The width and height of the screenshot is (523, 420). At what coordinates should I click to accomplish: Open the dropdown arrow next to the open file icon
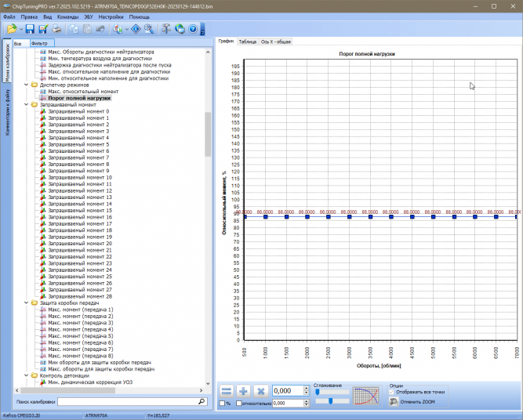21,29
